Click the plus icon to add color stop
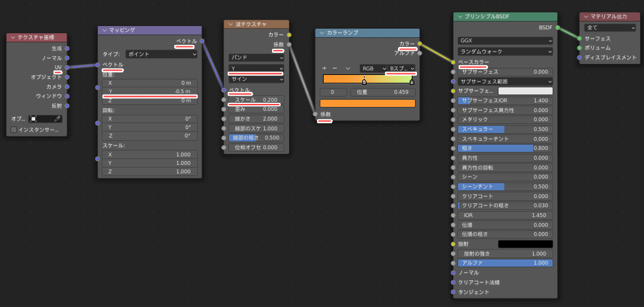Screen dimensions: 644x307 [x=324, y=68]
